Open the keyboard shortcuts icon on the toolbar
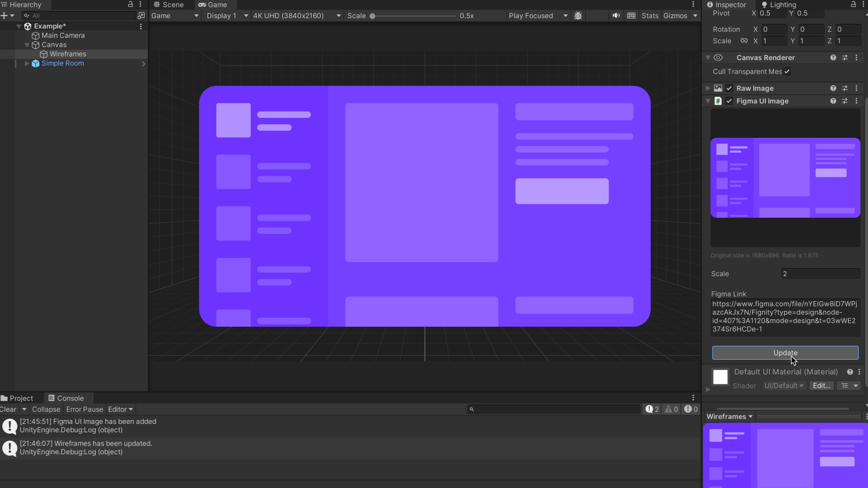Viewport: 868px width, 488px height. click(631, 15)
